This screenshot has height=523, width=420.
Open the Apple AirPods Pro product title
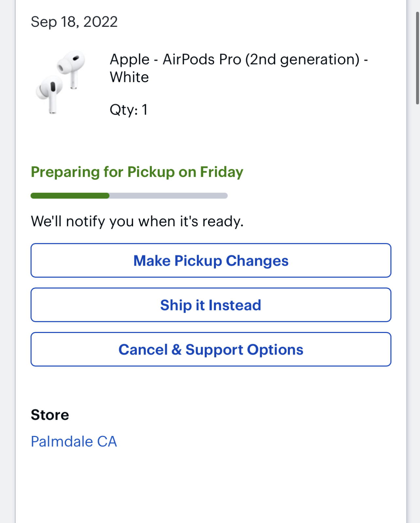[x=239, y=68]
